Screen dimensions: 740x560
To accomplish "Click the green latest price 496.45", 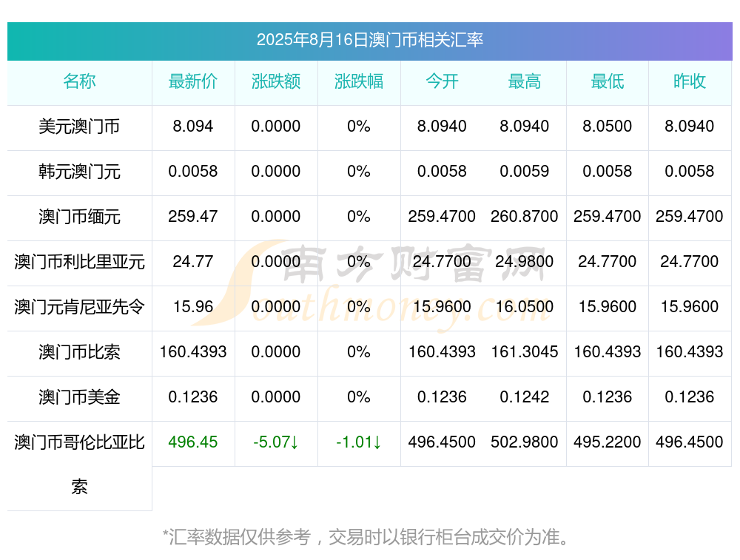I will (x=193, y=442).
